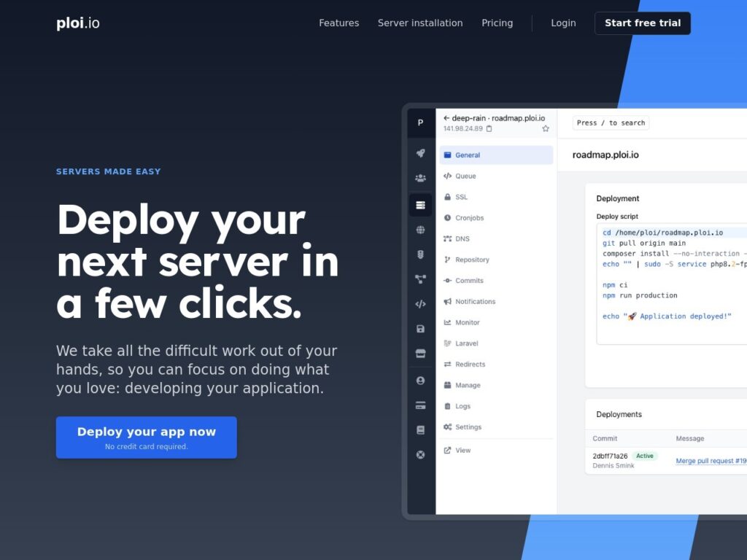The image size is (747, 560).
Task: Open the user profile icon in sidebar
Action: coord(420,381)
